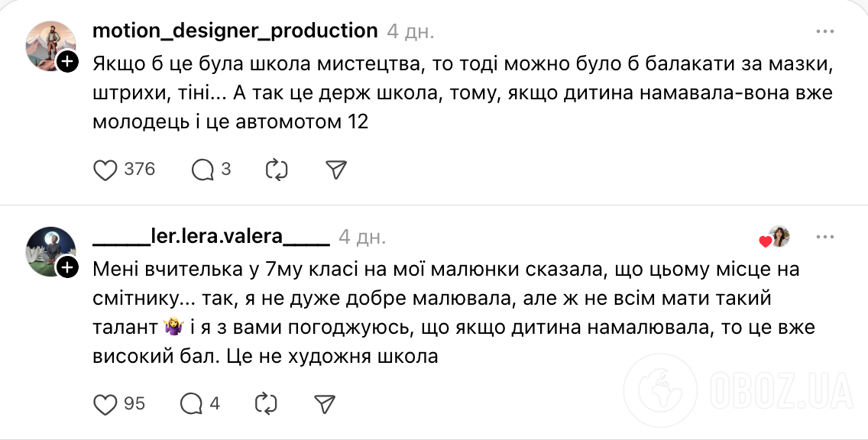Like _____ler.lera.valera____'s comment with the heart icon
868x440 pixels.
(104, 404)
